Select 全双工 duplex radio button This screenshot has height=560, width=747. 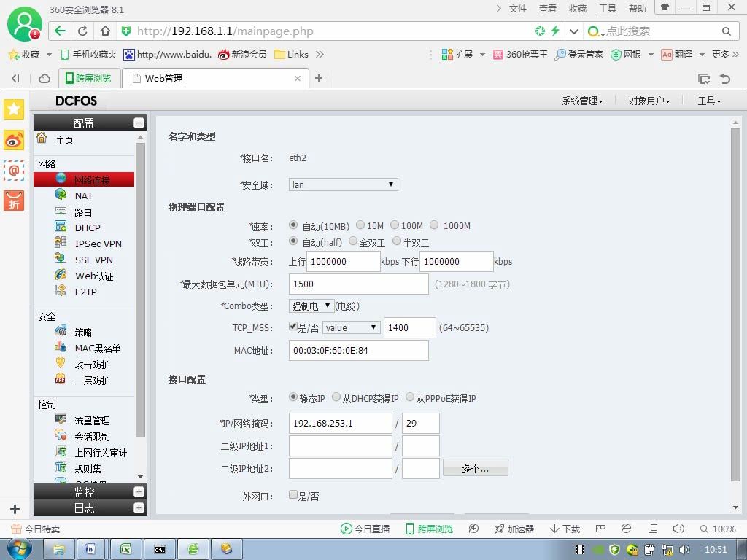[x=353, y=241]
